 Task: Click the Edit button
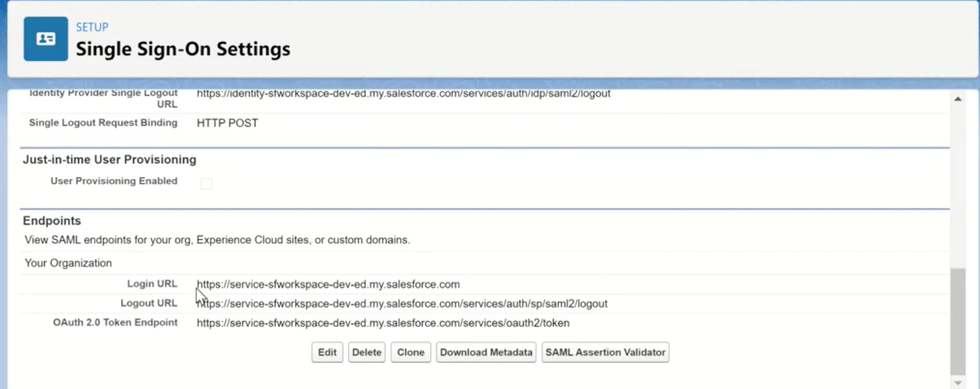coord(327,353)
